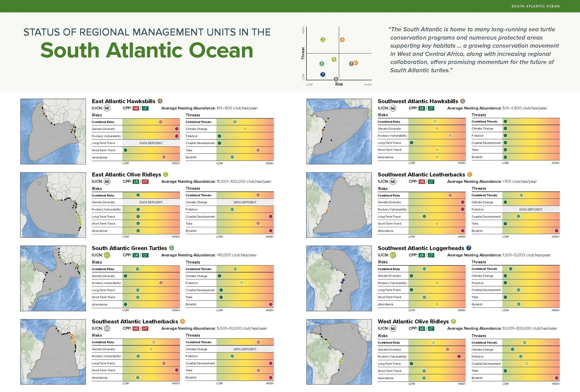580x392 pixels.
Task: Open the Southwest Atlantic Loggerheads map thumbnail
Action: (x=339, y=278)
